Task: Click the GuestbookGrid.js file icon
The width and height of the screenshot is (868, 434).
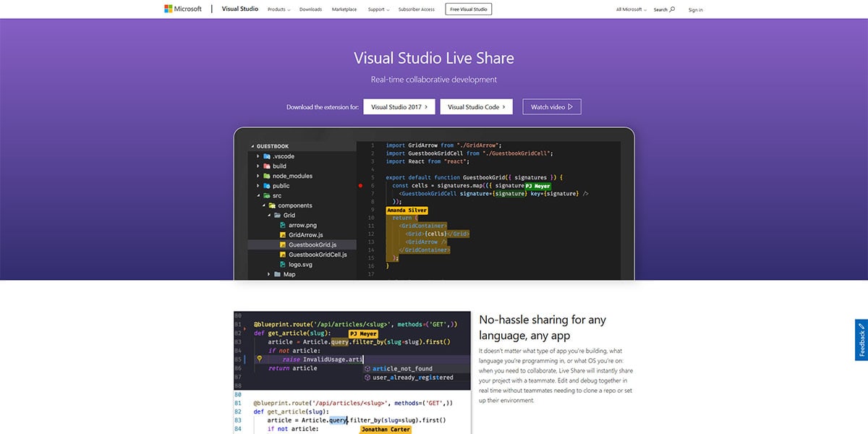Action: [x=283, y=244]
